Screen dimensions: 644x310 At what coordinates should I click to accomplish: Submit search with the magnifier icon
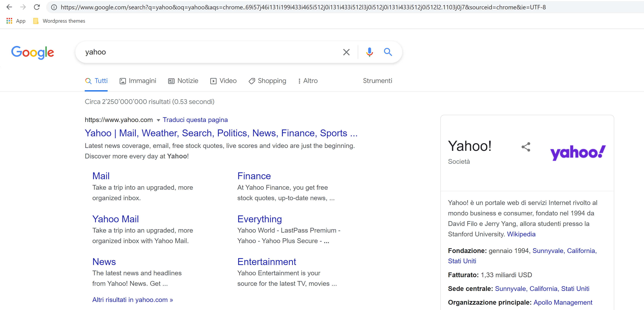click(388, 52)
